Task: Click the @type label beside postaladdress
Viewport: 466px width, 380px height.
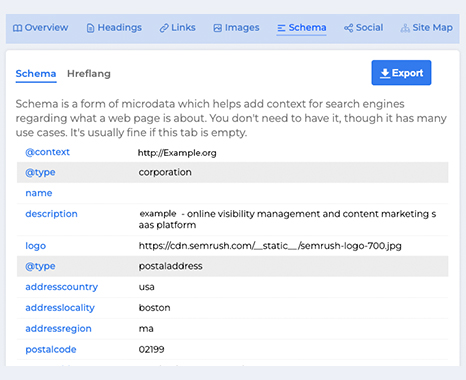Action: (x=40, y=266)
